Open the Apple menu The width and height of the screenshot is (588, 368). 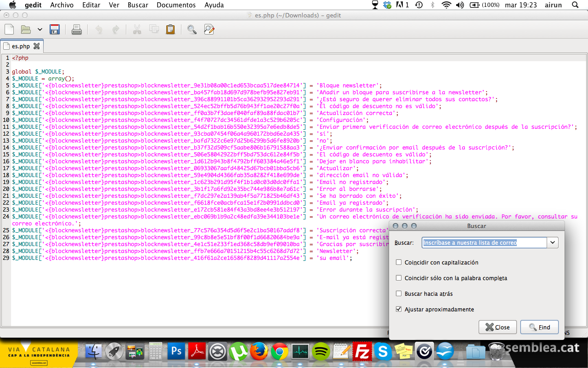(x=12, y=5)
